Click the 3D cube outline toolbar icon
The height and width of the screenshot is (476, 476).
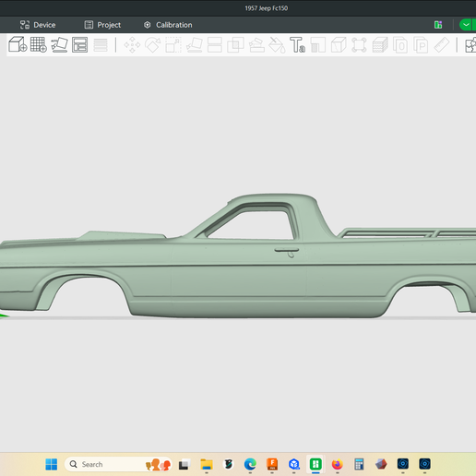tap(339, 45)
